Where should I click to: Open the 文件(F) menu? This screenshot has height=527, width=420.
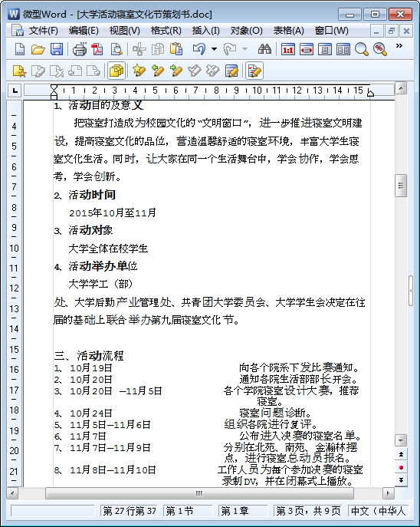(44, 31)
